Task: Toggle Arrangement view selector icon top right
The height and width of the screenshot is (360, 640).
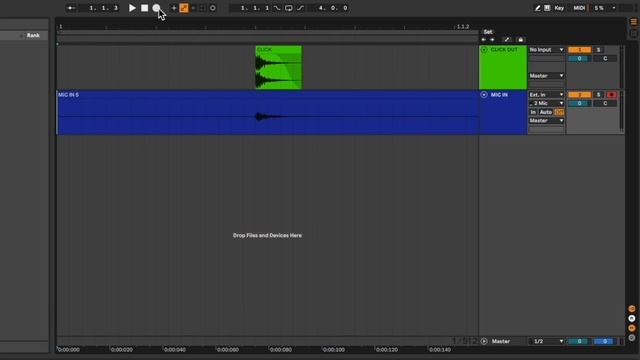Action: click(x=633, y=22)
